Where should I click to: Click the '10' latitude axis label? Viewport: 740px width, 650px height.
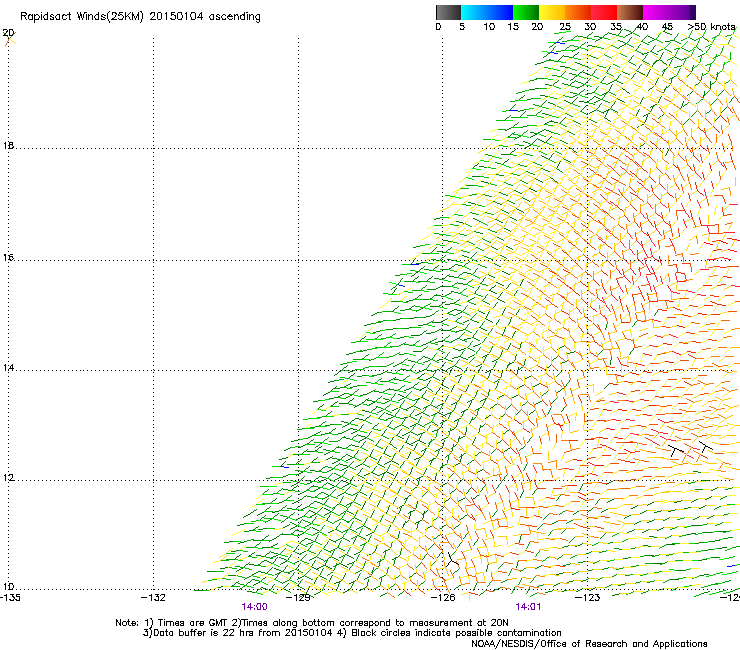pos(8,587)
